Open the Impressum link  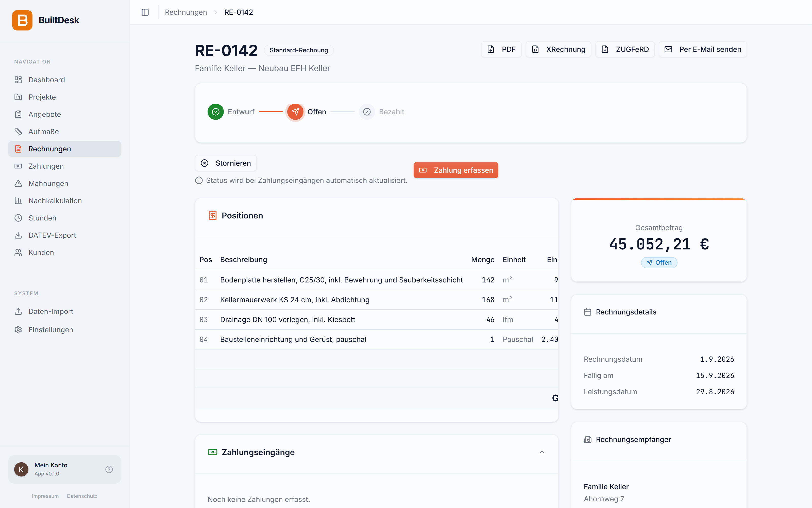pyautogui.click(x=45, y=496)
